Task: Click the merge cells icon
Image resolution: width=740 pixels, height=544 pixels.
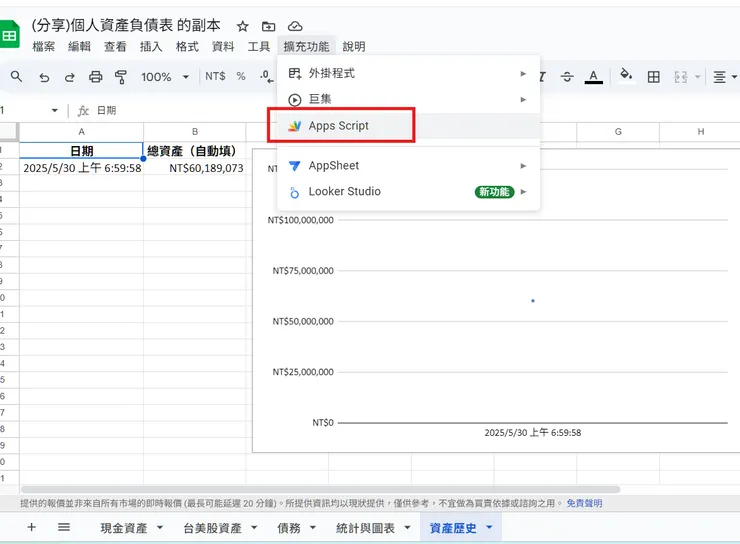Action: click(x=681, y=77)
